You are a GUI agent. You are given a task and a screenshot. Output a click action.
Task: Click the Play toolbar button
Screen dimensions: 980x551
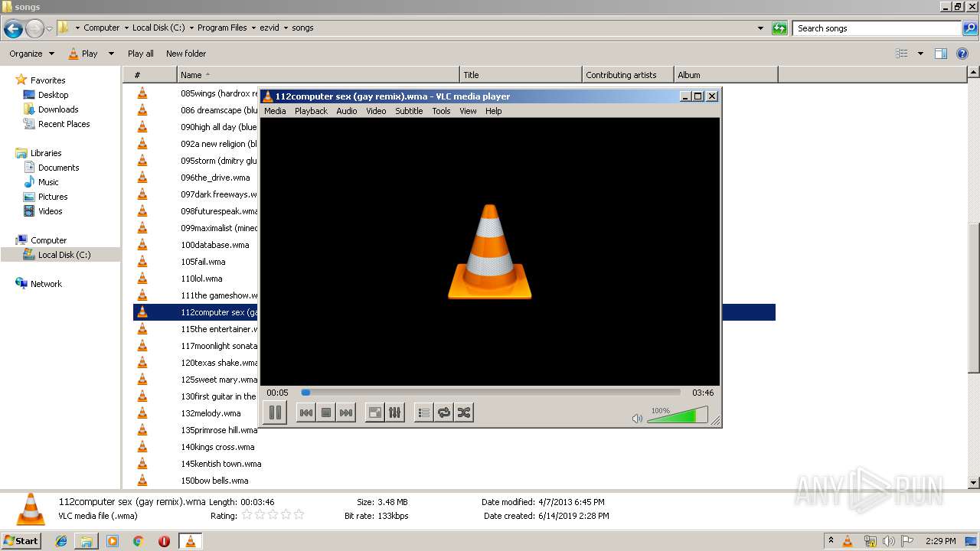click(83, 54)
